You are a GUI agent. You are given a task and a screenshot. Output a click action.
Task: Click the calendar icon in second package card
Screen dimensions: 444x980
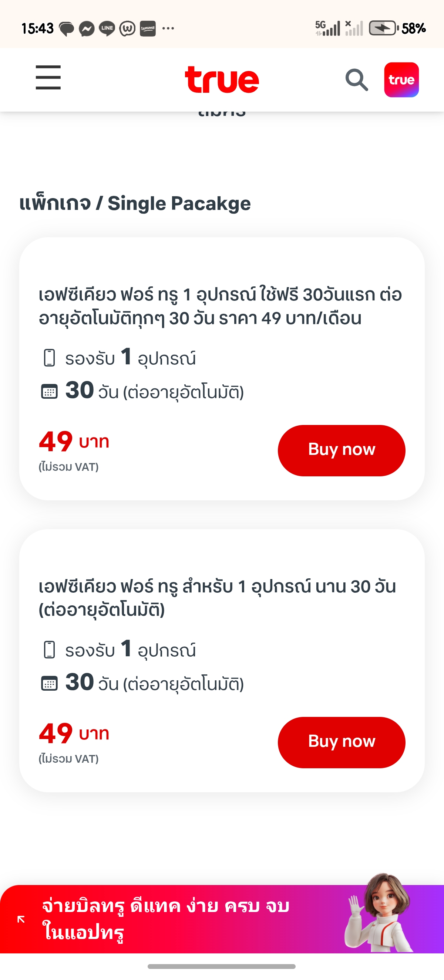(x=49, y=684)
